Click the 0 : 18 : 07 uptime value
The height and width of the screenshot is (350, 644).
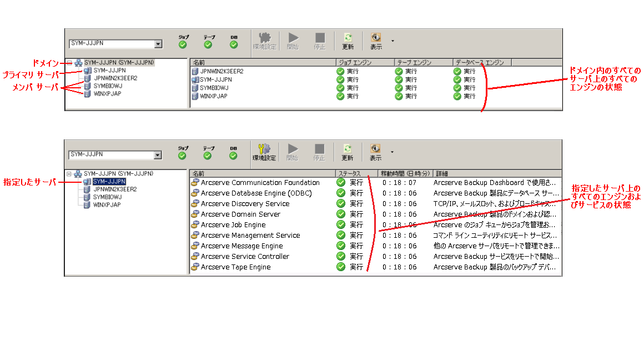(x=400, y=183)
